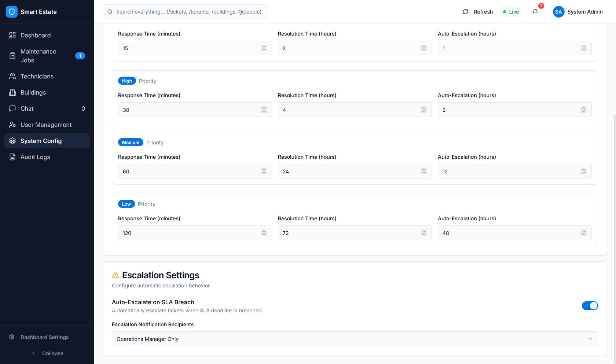Click the Refresh button
This screenshot has height=364, width=616.
tap(477, 11)
